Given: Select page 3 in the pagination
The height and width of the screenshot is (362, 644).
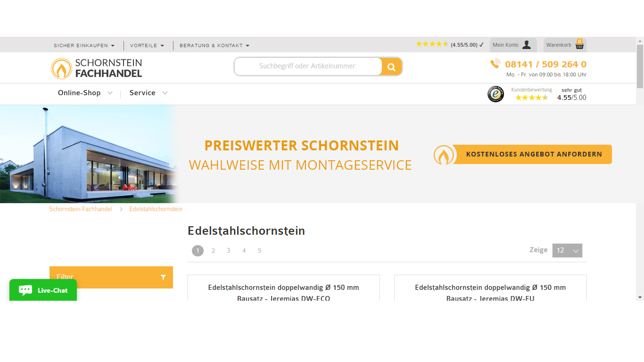Looking at the screenshot, I should click(x=228, y=250).
